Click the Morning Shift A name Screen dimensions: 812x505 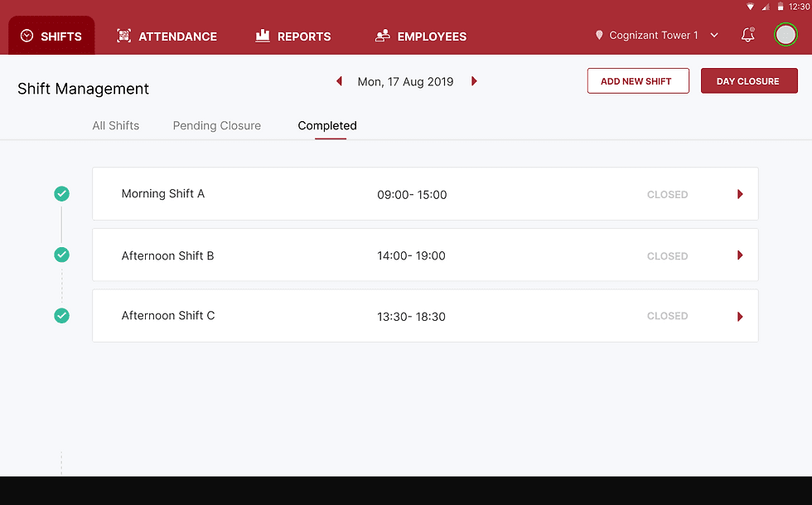[x=163, y=193]
